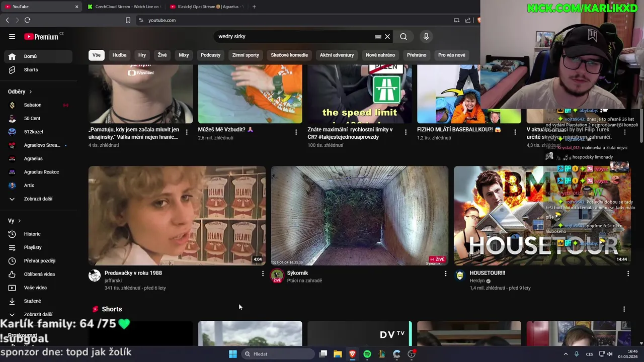Open the Sabaton channel subscription
Image resolution: width=644 pixels, height=362 pixels.
click(x=39, y=105)
